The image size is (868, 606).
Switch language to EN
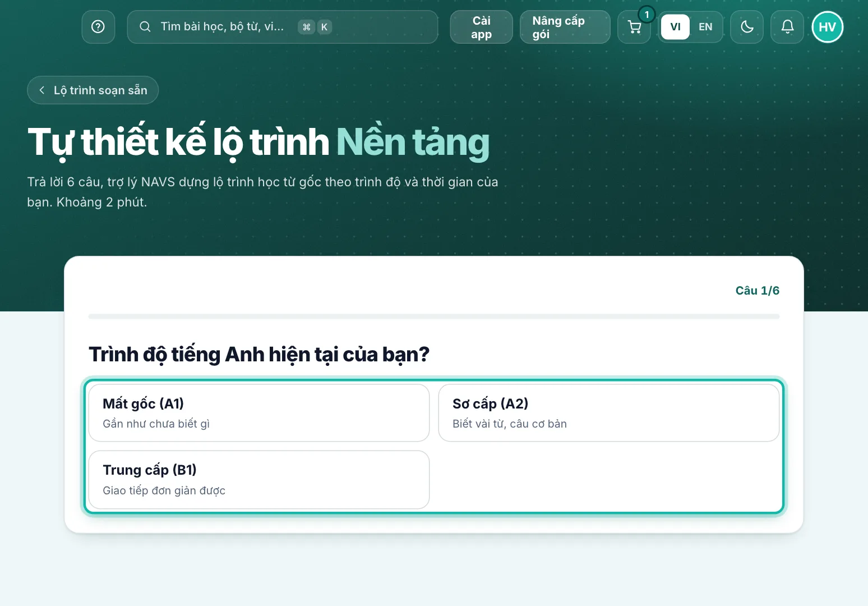click(705, 27)
